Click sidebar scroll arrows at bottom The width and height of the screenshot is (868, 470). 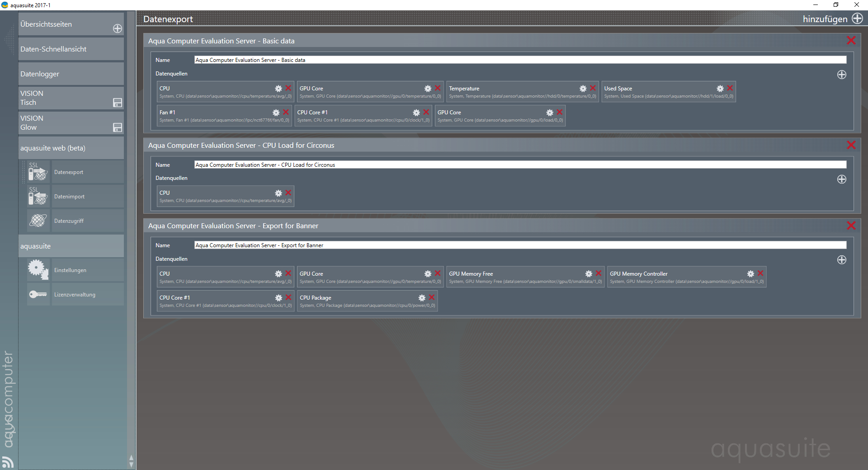[131, 461]
